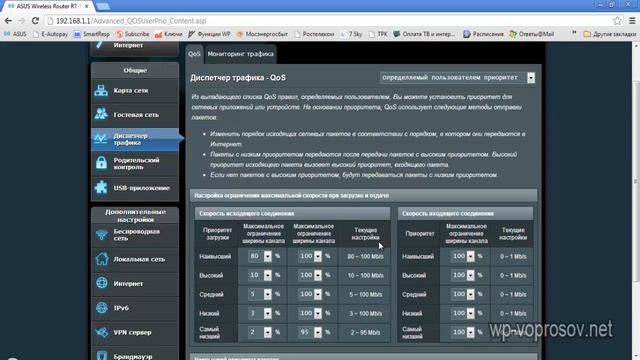Image resolution: width=640 pixels, height=360 pixels.
Task: Switch to Traffic Monitoring (Мониторинг трафика) tab
Action: 240,54
